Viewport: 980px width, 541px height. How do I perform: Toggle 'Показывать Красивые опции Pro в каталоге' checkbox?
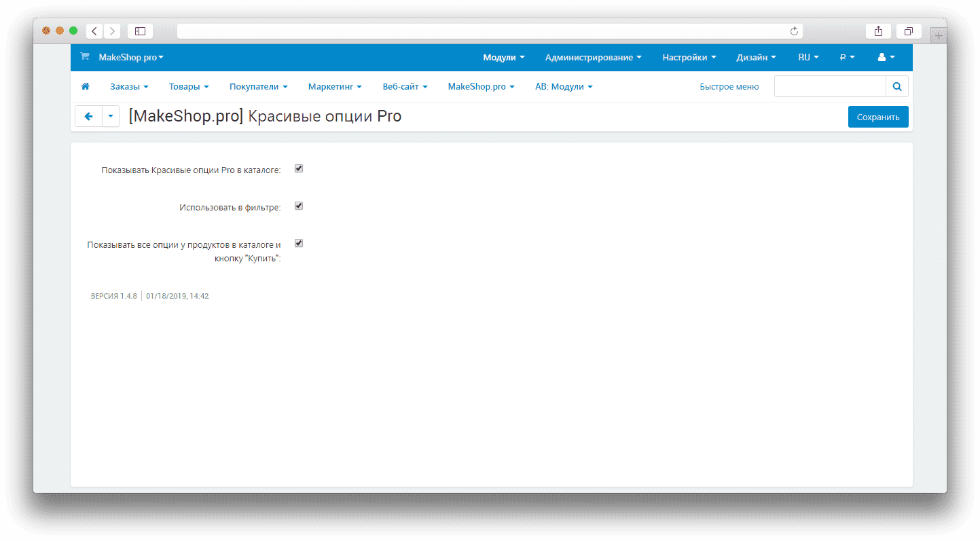(299, 168)
